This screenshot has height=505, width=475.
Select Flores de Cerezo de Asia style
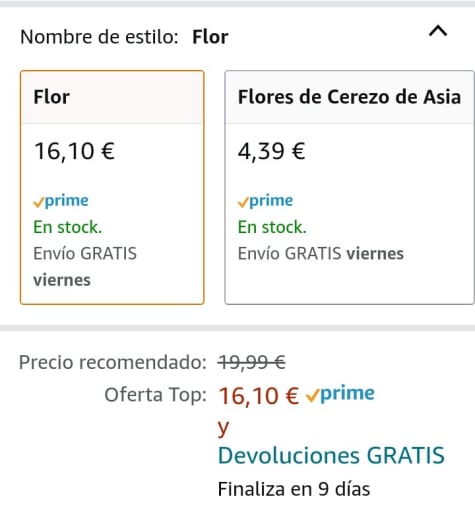pyautogui.click(x=350, y=187)
